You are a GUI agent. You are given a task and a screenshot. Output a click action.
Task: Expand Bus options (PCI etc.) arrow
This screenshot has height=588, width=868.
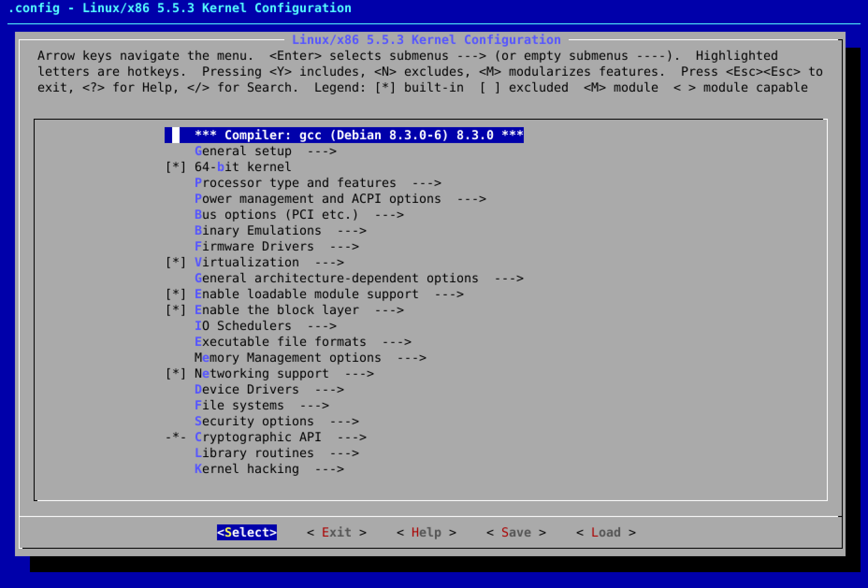click(x=389, y=215)
